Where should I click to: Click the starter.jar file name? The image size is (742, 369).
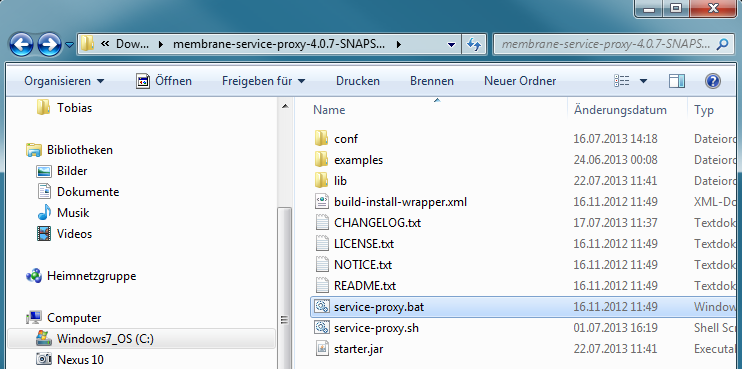pyautogui.click(x=358, y=349)
